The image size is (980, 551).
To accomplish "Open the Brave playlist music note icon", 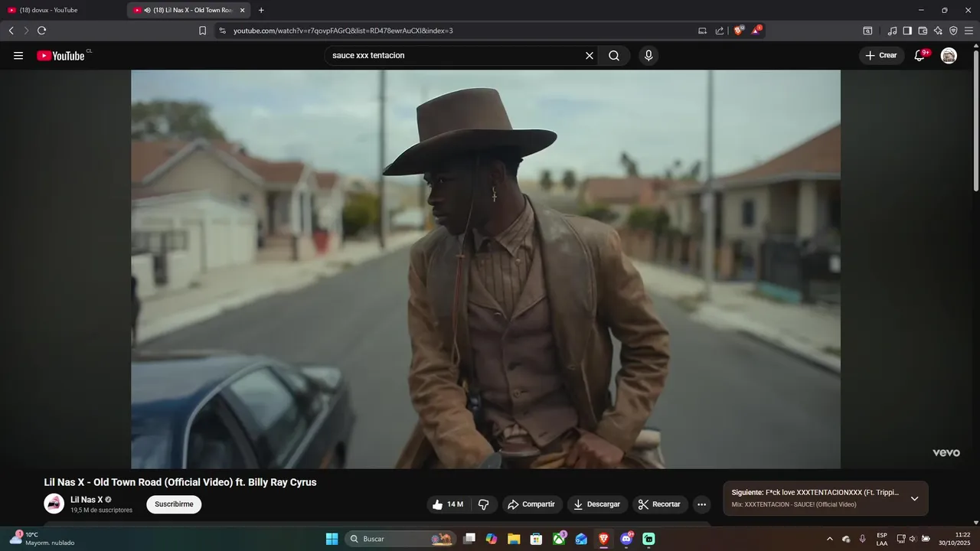I will tap(892, 31).
